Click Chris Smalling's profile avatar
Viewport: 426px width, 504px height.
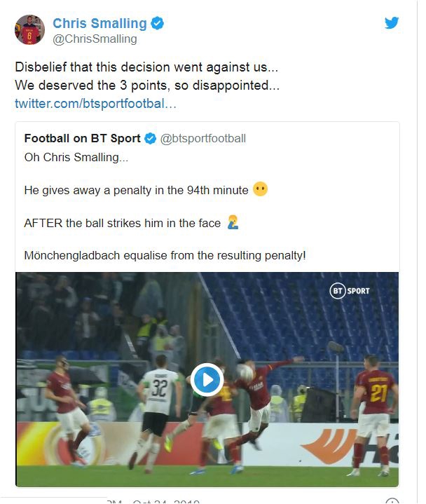29,29
